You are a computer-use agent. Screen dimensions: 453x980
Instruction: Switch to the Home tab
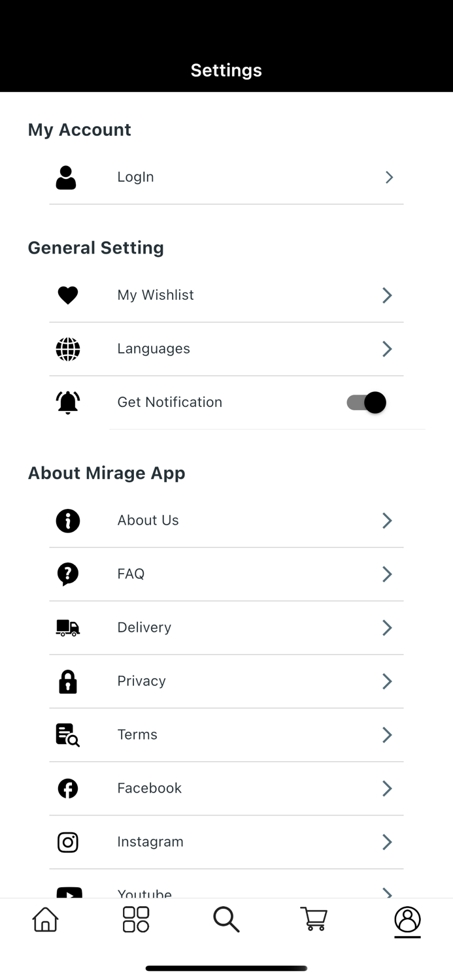pyautogui.click(x=44, y=919)
